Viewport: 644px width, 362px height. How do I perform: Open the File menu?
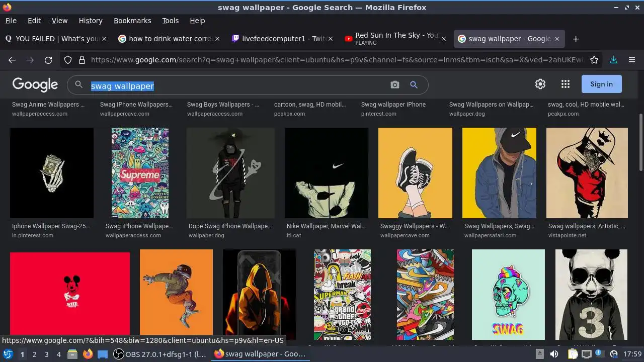coord(11,21)
